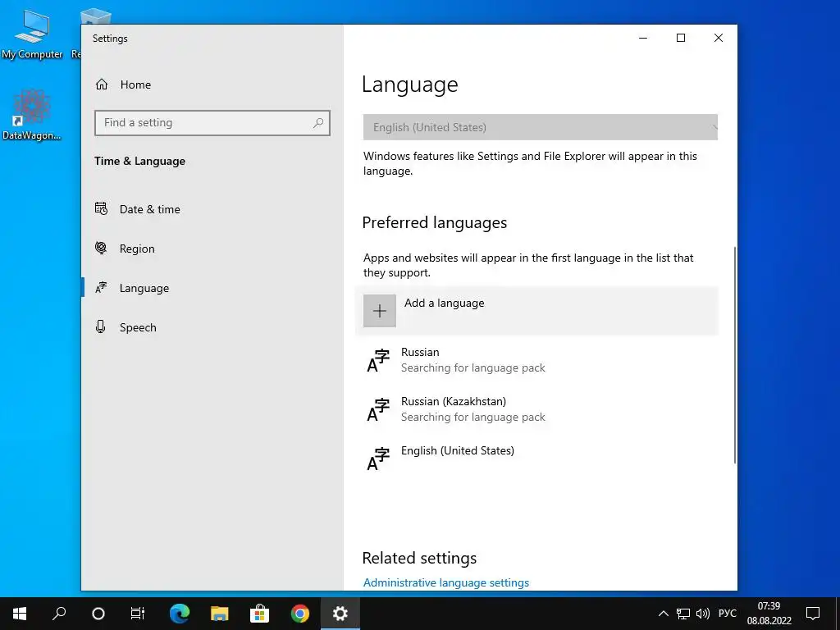Click the calendar clock Date & time icon
Viewport: 840px width, 630px height.
click(x=101, y=208)
